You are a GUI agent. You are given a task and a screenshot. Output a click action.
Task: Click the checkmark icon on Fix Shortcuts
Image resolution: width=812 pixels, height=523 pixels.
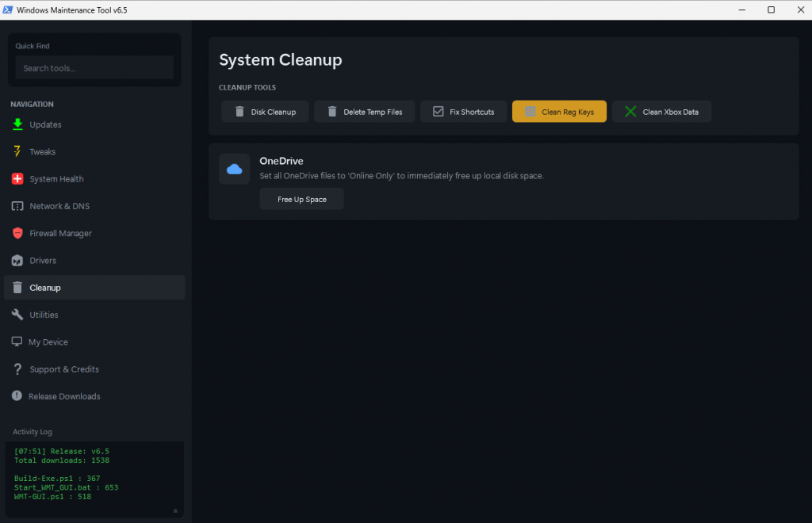(438, 112)
